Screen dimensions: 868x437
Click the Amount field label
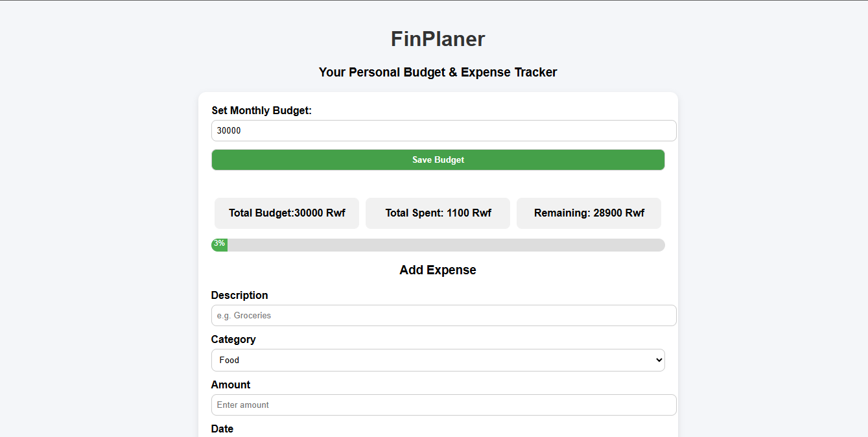(230, 385)
